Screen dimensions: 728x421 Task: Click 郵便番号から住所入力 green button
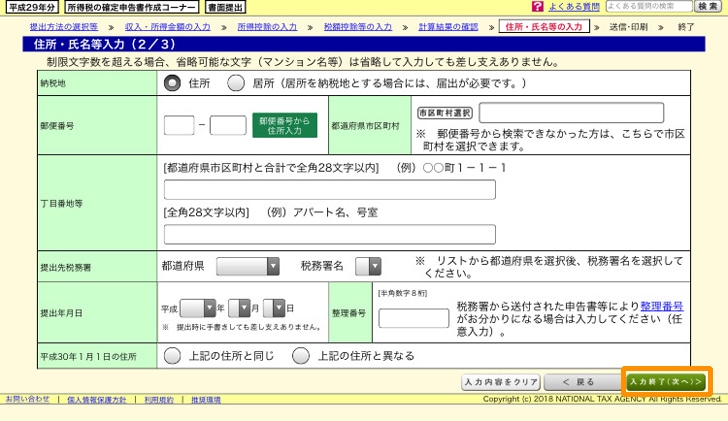pos(285,125)
